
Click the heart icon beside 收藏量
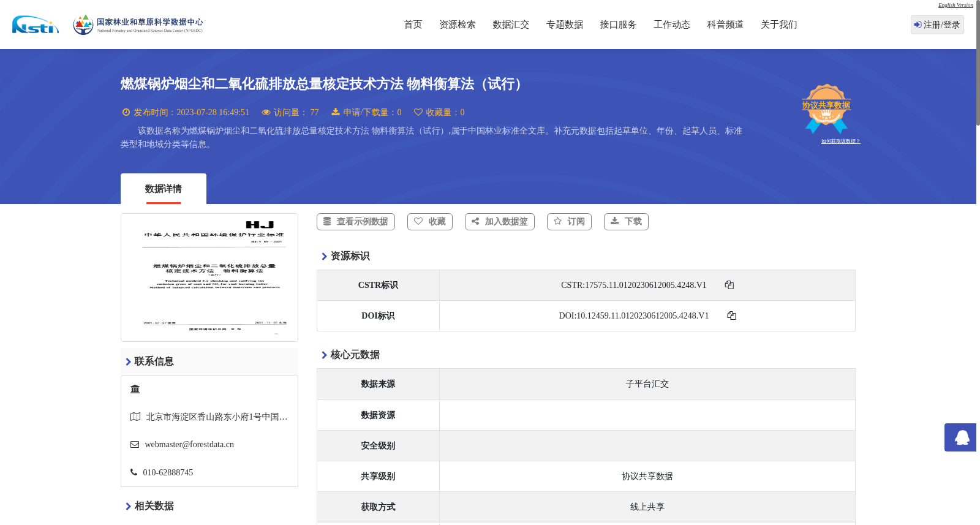pos(418,112)
